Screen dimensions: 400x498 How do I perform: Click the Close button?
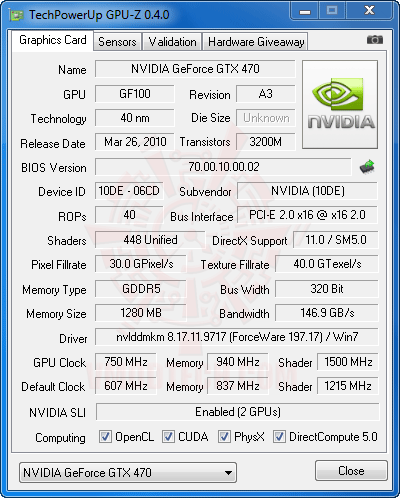(351, 471)
